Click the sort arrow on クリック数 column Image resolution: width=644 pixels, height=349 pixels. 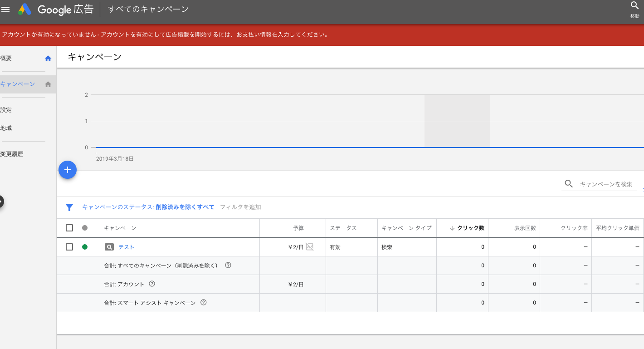click(x=452, y=228)
